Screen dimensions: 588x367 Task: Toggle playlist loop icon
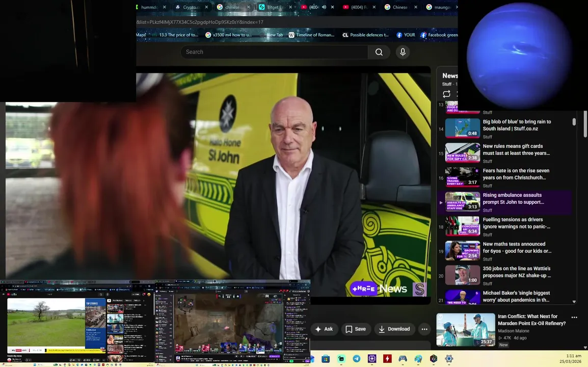446,94
